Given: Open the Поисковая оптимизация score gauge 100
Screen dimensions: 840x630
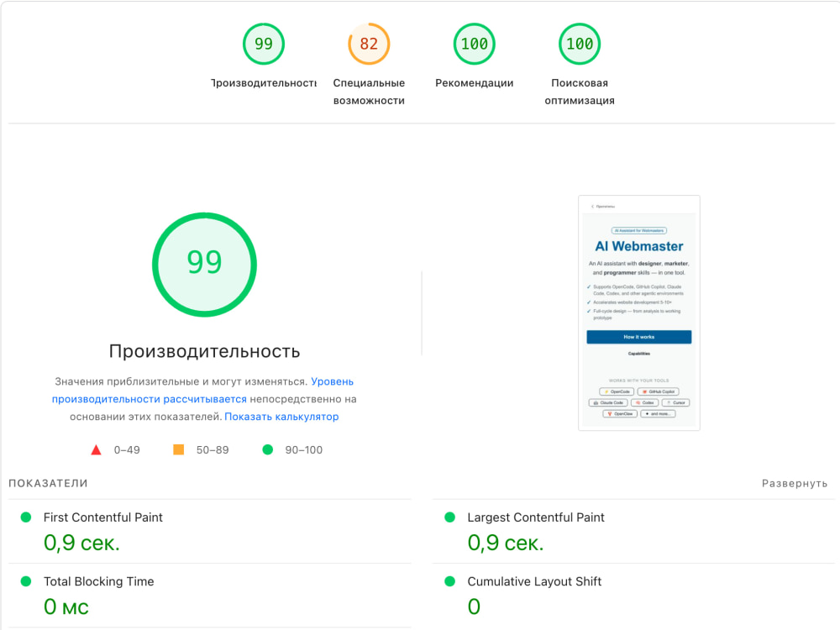Looking at the screenshot, I should coord(579,44).
